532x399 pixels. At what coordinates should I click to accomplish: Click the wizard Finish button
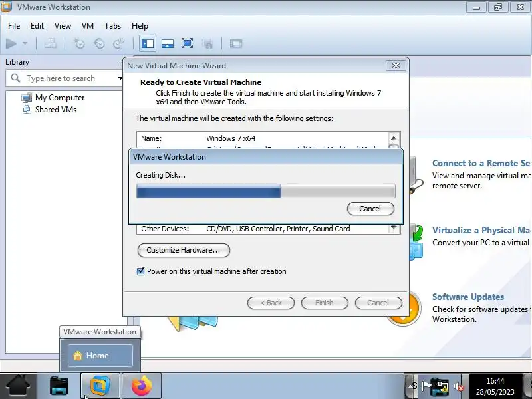[325, 303]
